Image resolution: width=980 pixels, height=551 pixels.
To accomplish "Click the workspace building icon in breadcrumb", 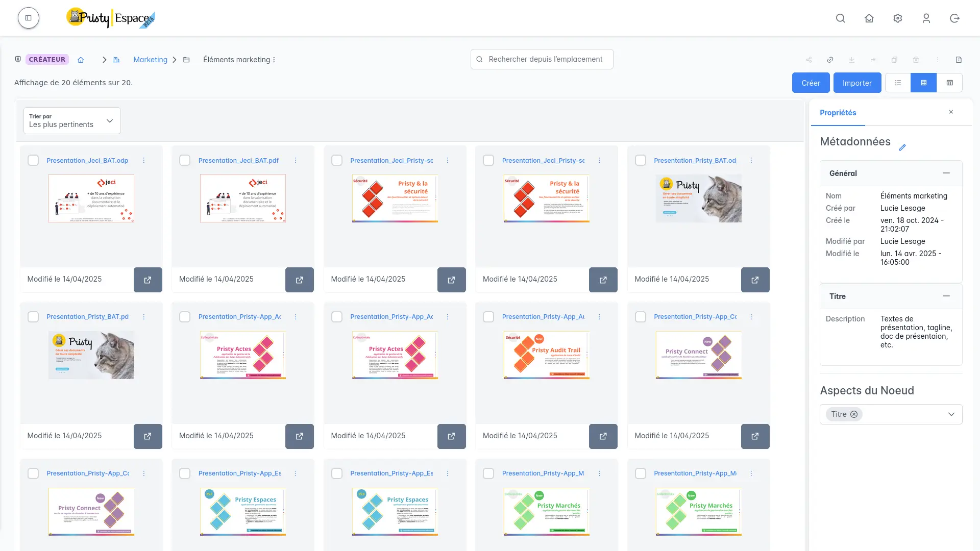I will tap(116, 60).
